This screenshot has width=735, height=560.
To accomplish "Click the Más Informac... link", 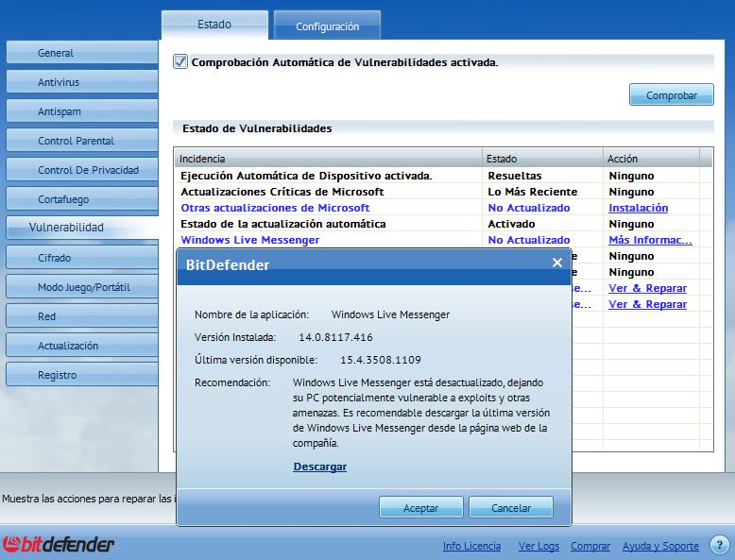I will click(x=650, y=240).
